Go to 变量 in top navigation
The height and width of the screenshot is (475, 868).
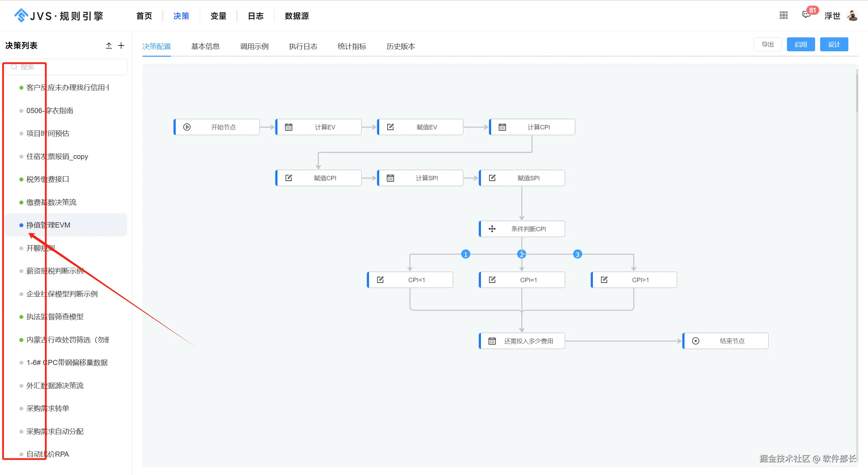(218, 16)
